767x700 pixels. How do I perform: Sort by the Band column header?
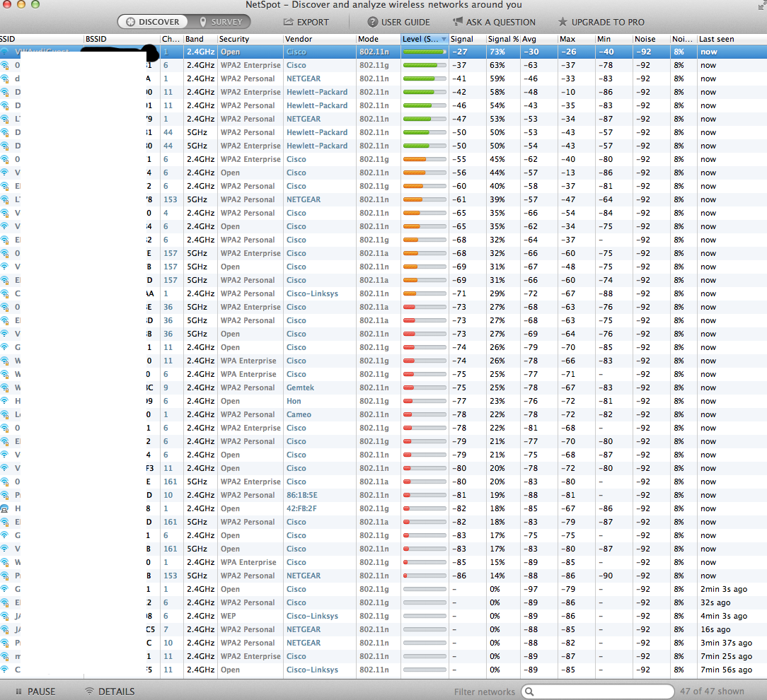(x=200, y=39)
